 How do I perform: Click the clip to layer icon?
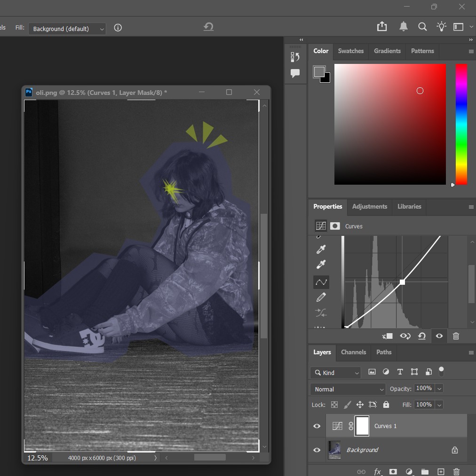pos(388,336)
